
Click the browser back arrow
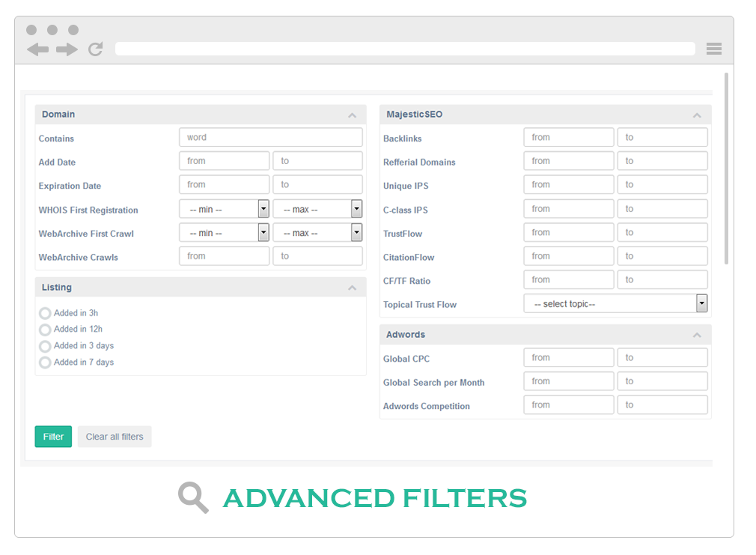(x=37, y=49)
